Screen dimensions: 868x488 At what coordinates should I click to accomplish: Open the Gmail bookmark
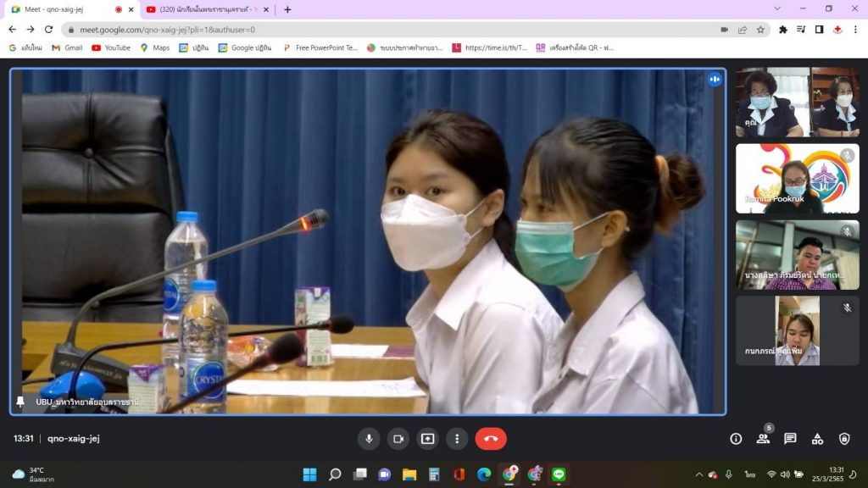67,47
